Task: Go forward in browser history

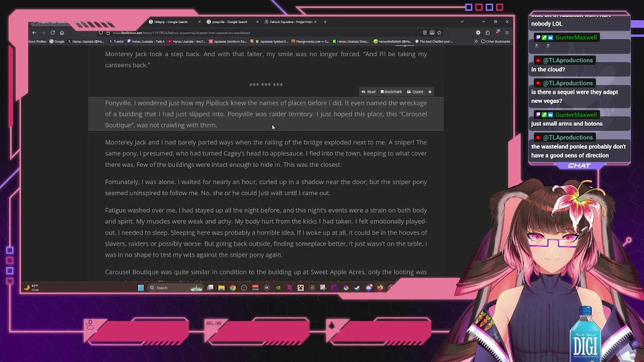Action: point(43,33)
